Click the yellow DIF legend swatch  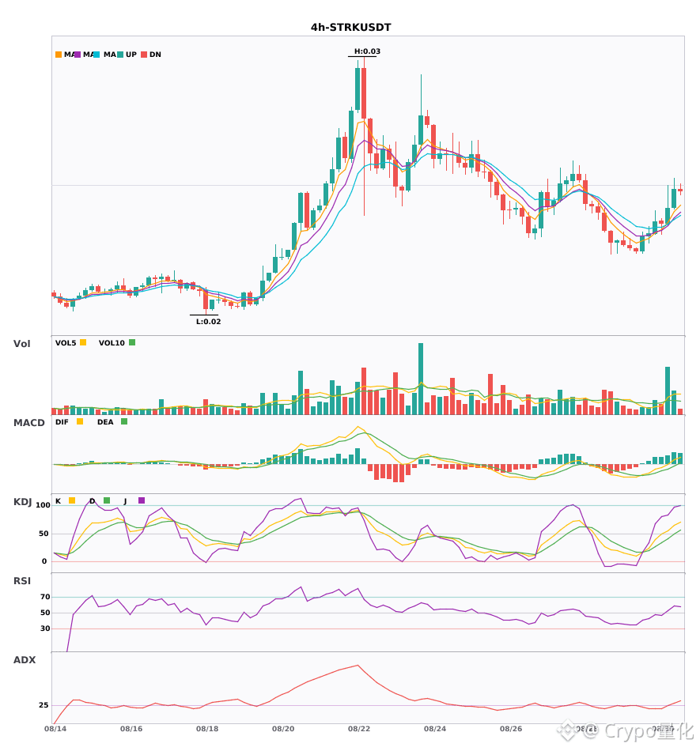[80, 421]
